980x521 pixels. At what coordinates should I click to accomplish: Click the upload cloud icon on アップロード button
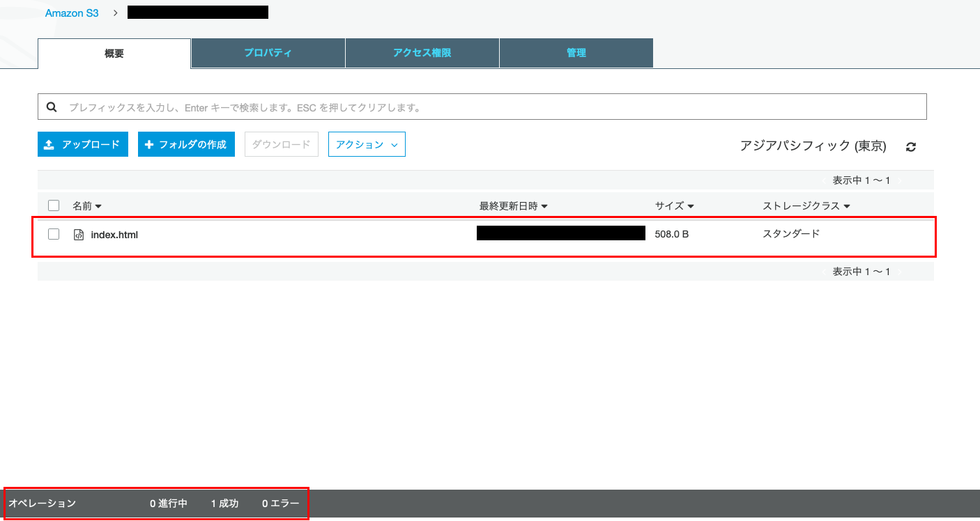pos(48,144)
